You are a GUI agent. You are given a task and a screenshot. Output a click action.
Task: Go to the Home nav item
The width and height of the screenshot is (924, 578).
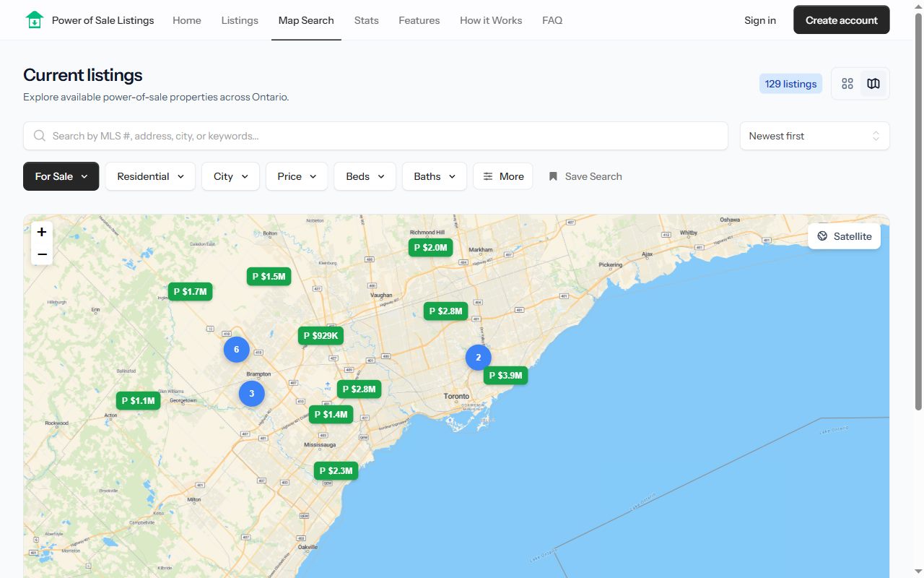click(x=187, y=20)
